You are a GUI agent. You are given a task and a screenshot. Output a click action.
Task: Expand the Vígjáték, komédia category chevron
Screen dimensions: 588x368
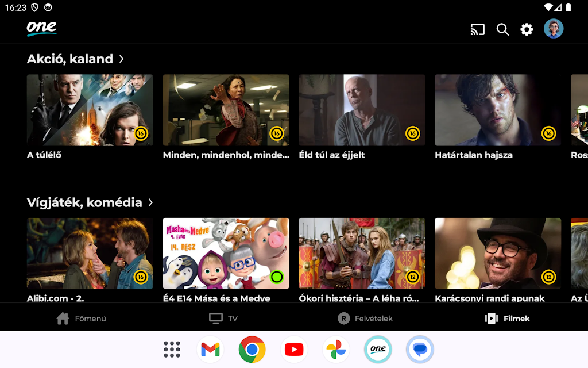(150, 202)
